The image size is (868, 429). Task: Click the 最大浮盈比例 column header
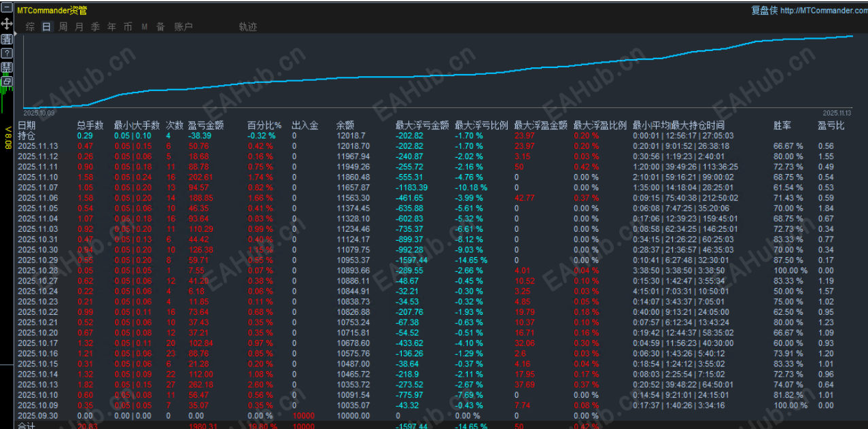[x=600, y=125]
